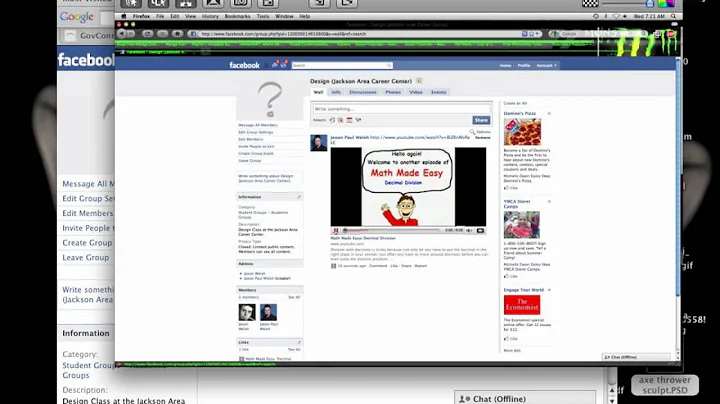Close the Domino's Pizza ad
Viewport: 720px width, 404px height.
coord(549,113)
